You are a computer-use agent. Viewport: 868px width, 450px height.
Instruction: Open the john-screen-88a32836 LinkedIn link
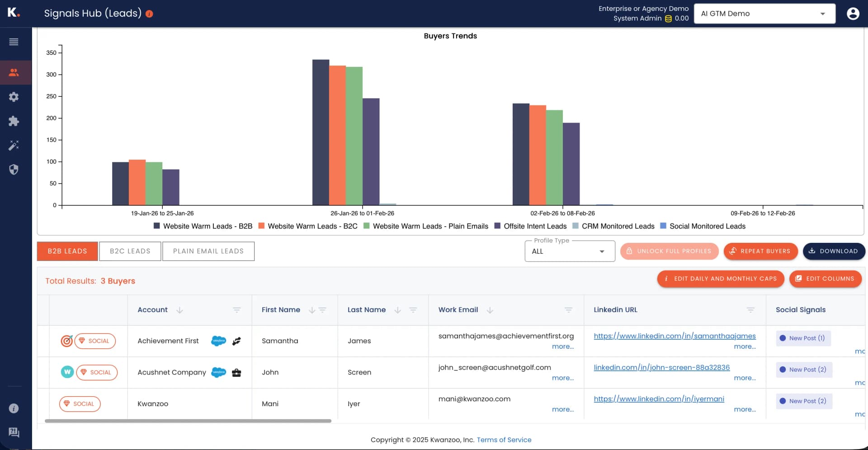(661, 368)
